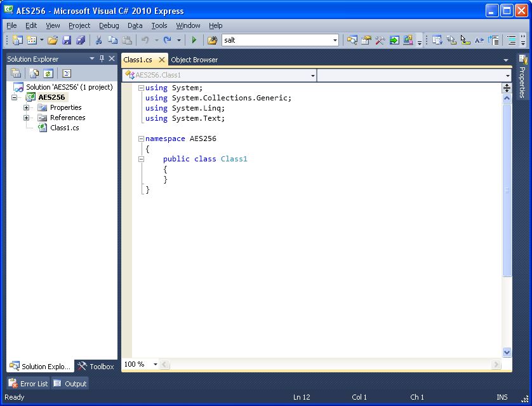
Task: Click Show All Files in Solution Explorer
Action: 34,73
